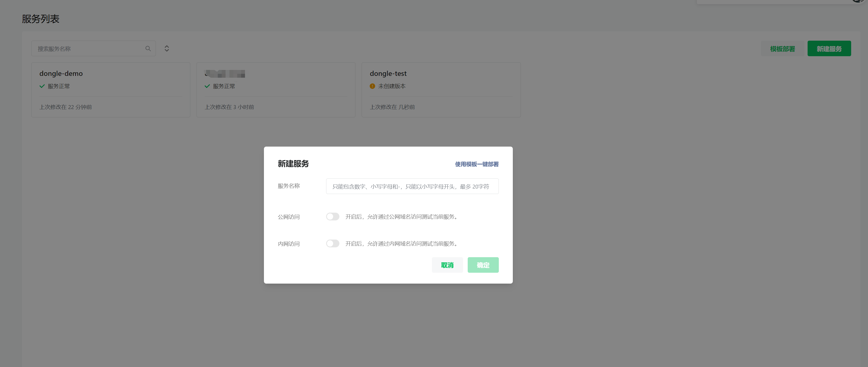Enable the 内网访问 switch
868x367 pixels.
(x=333, y=243)
